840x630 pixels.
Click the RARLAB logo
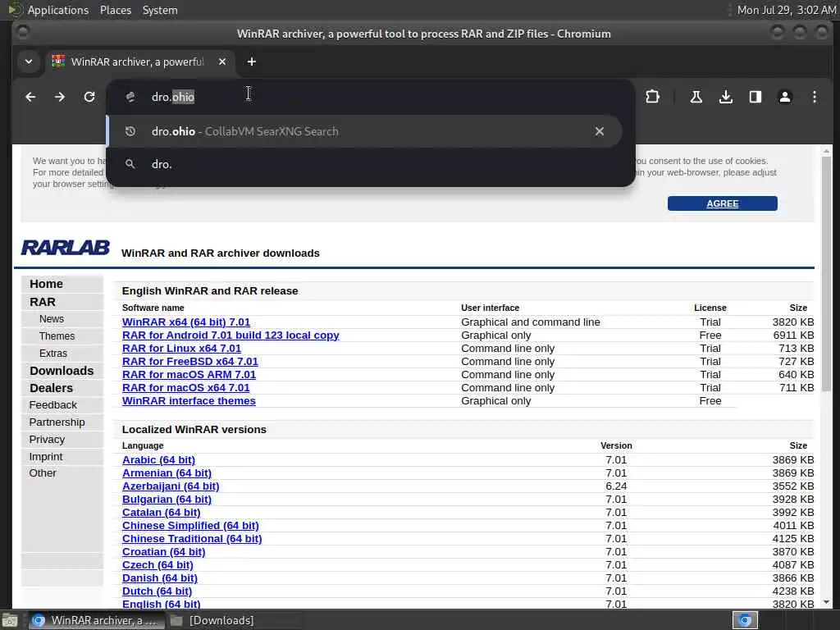(66, 248)
